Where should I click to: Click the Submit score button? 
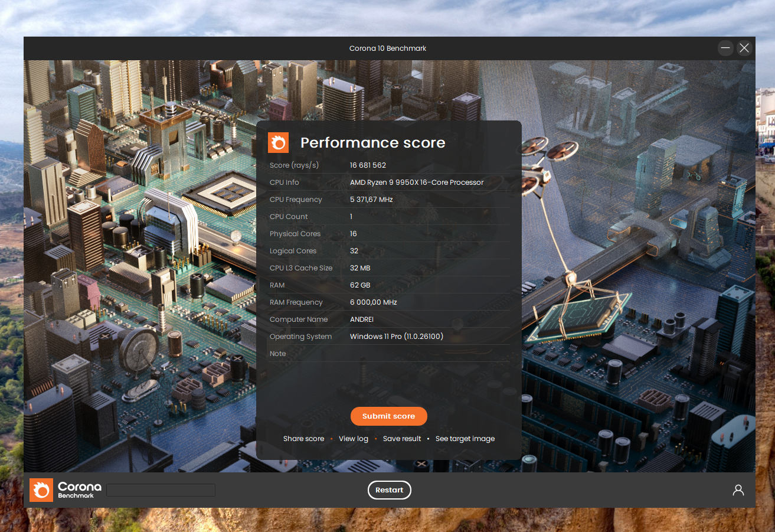coord(388,416)
